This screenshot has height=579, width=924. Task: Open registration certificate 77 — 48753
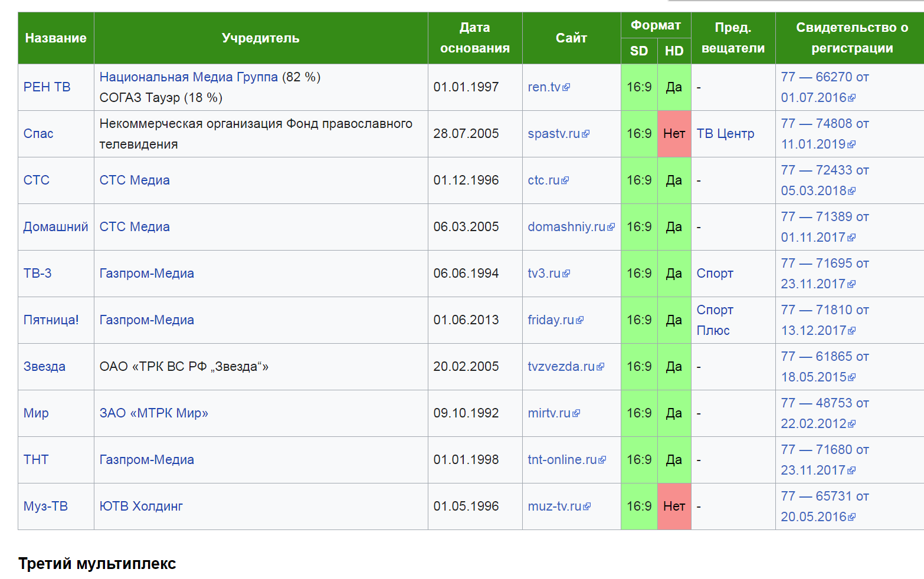pos(825,413)
